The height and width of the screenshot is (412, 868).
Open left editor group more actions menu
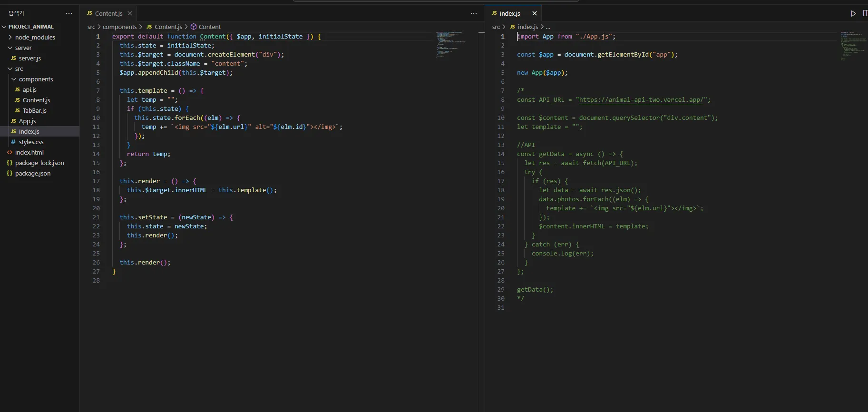coord(474,13)
